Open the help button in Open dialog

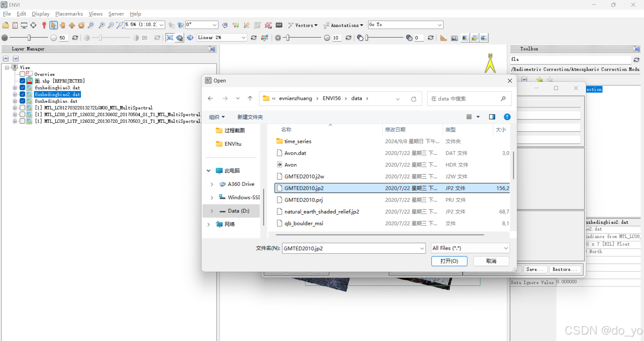(x=507, y=117)
